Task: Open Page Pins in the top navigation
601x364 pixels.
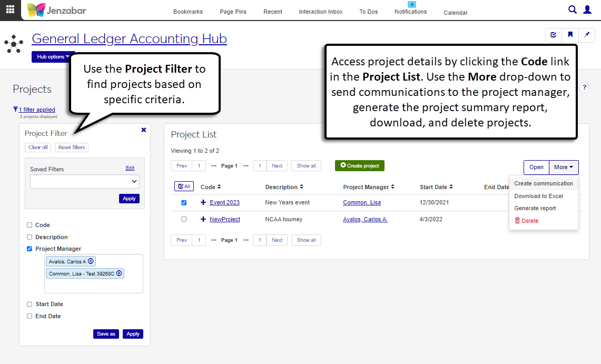Action: 233,12
